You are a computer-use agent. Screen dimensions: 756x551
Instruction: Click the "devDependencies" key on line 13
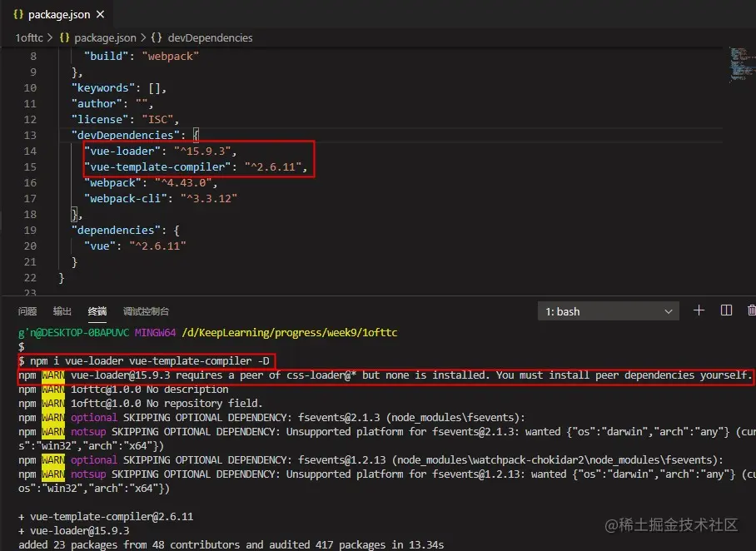coord(126,136)
